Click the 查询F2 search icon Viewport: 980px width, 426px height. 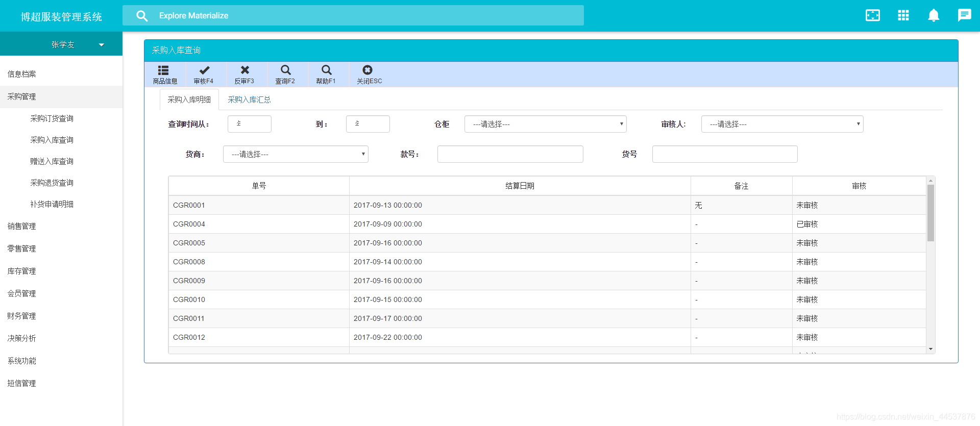click(286, 70)
